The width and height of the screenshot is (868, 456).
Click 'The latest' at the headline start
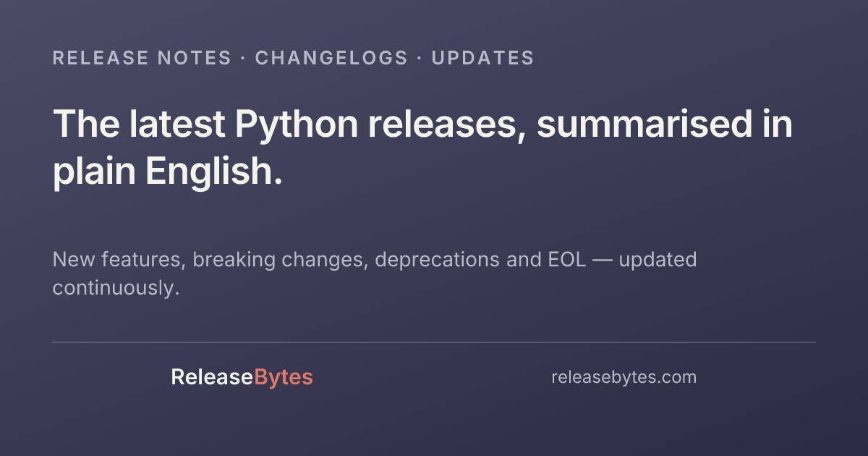pyautogui.click(x=139, y=124)
